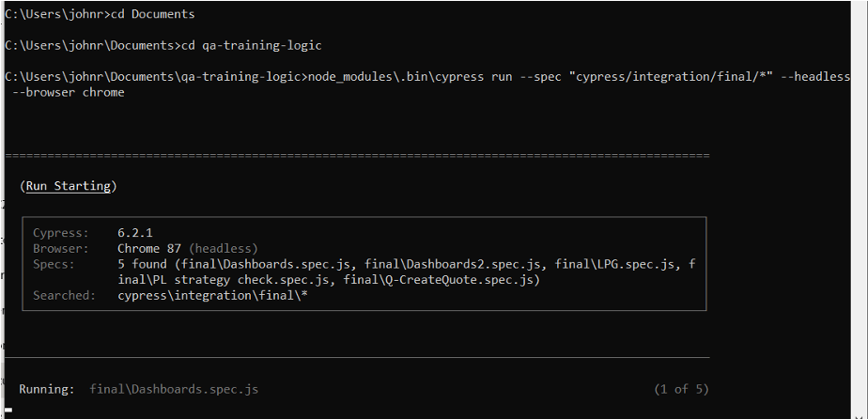Click the "cd Documents" command text
Image resolution: width=868 pixels, height=419 pixels.
[x=153, y=15]
